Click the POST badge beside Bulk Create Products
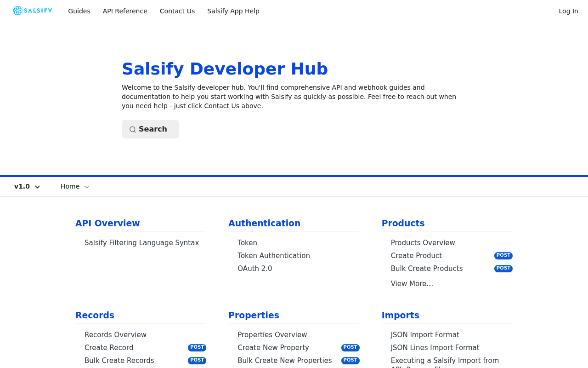This screenshot has height=368, width=588. (x=503, y=269)
